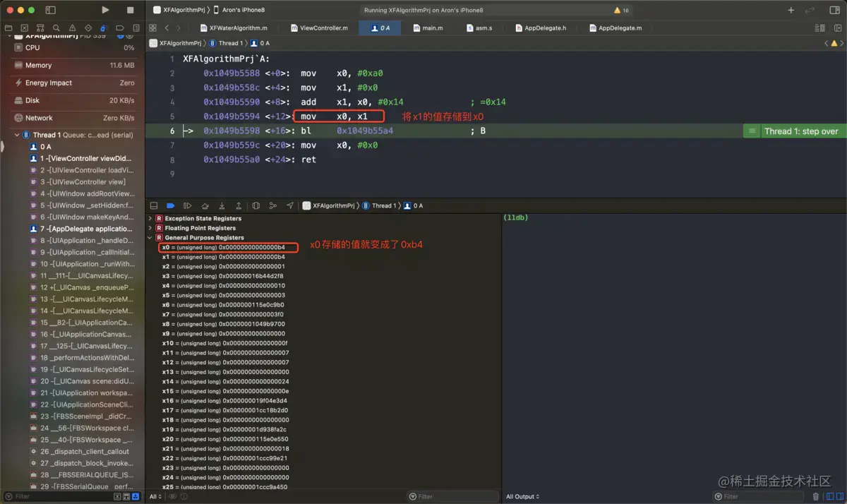Open the All Output dropdown
This screenshot has height=504, width=847.
coord(523,496)
